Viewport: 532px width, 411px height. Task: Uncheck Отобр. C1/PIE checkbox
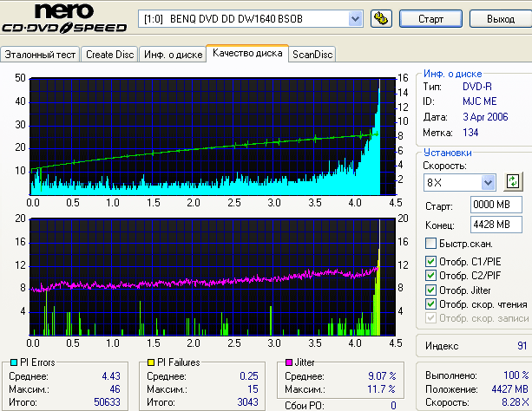(430, 262)
